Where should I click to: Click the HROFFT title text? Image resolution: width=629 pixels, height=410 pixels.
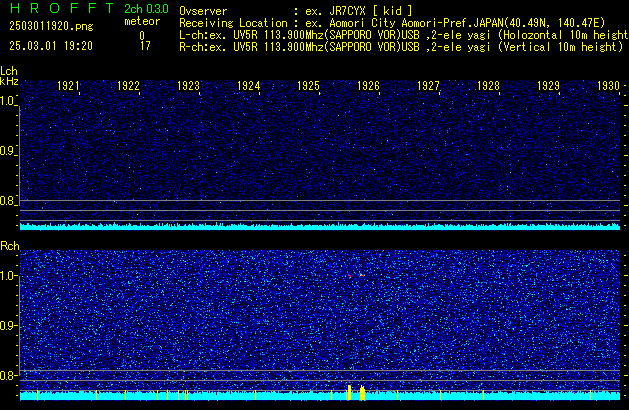click(62, 8)
